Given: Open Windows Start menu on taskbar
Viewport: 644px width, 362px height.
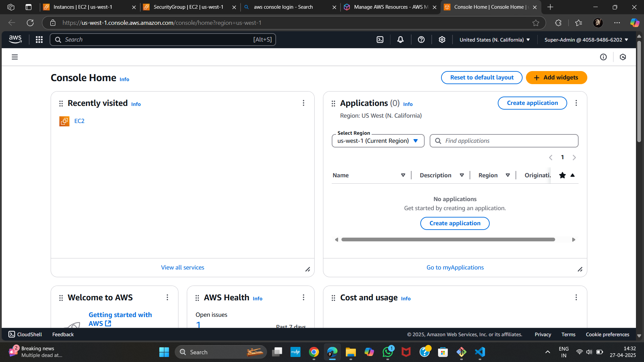Looking at the screenshot, I should point(164,352).
